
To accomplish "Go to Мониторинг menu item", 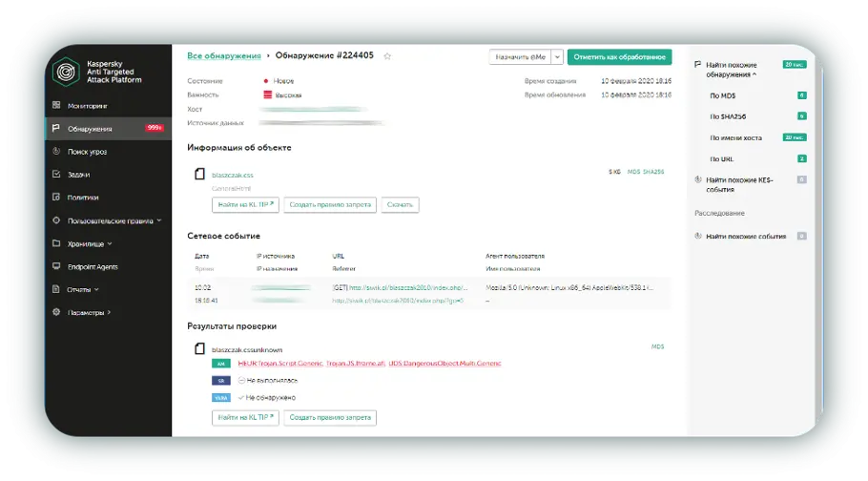I will click(88, 106).
